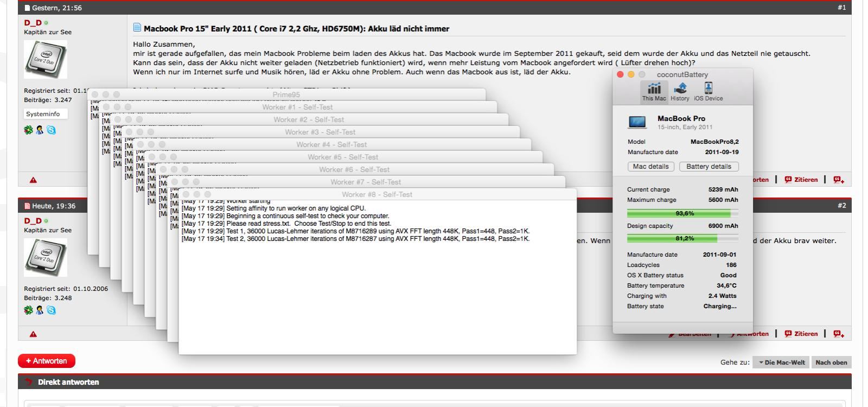Screen dimensions: 868x407
Task: Click the Skype icon in post #1
Action: 51,130
